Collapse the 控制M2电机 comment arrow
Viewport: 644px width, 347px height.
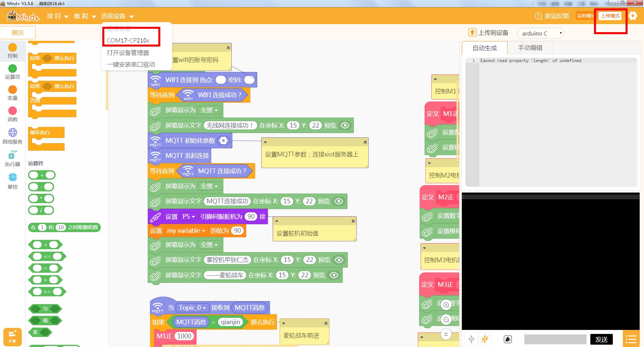click(429, 163)
